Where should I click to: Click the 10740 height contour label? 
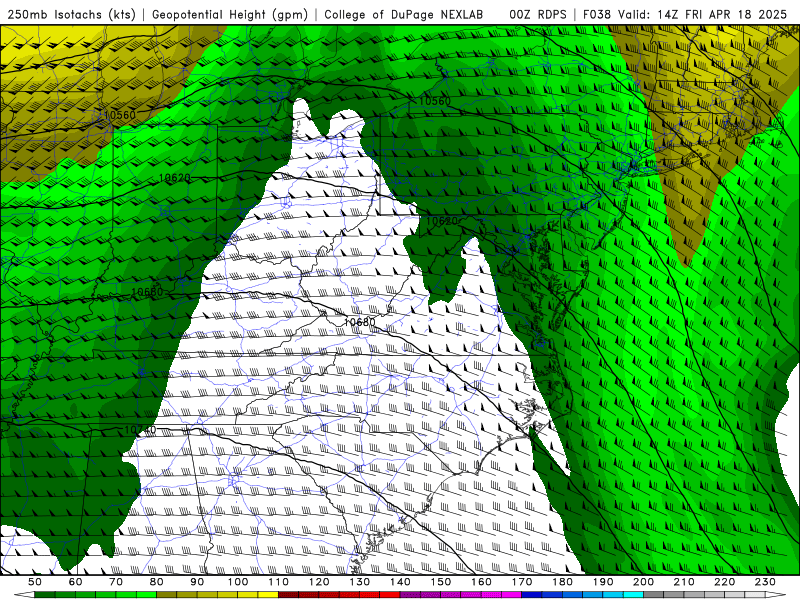click(140, 430)
